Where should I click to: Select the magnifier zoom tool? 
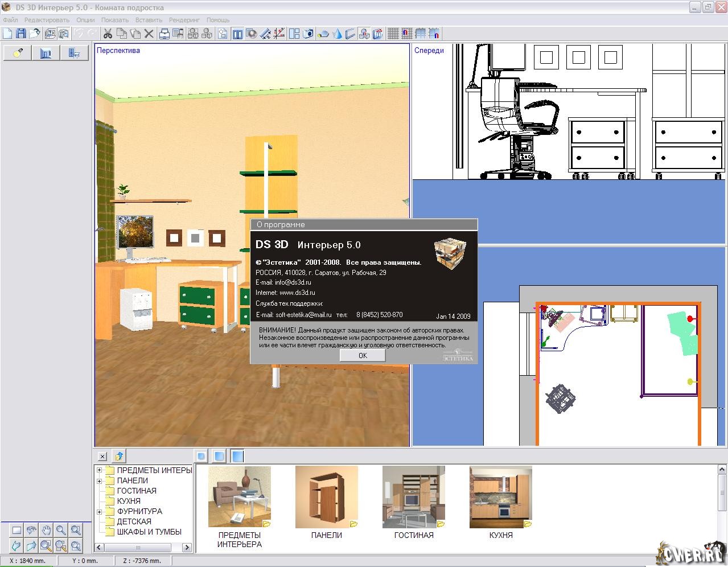[x=61, y=530]
